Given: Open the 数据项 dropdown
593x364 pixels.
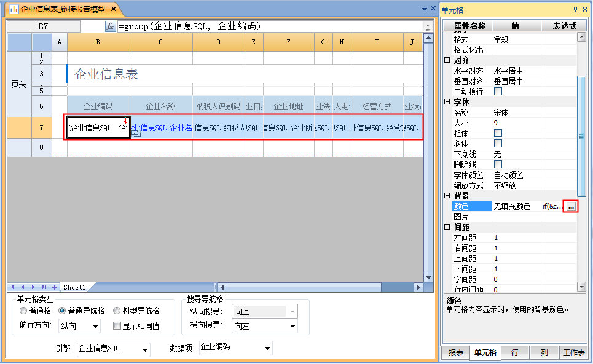Looking at the screenshot, I should pyautogui.click(x=267, y=349).
